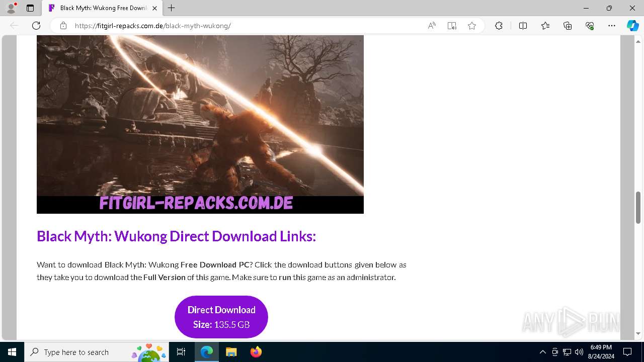
Task: Click the Black Myth: Wukong game image
Action: click(200, 124)
